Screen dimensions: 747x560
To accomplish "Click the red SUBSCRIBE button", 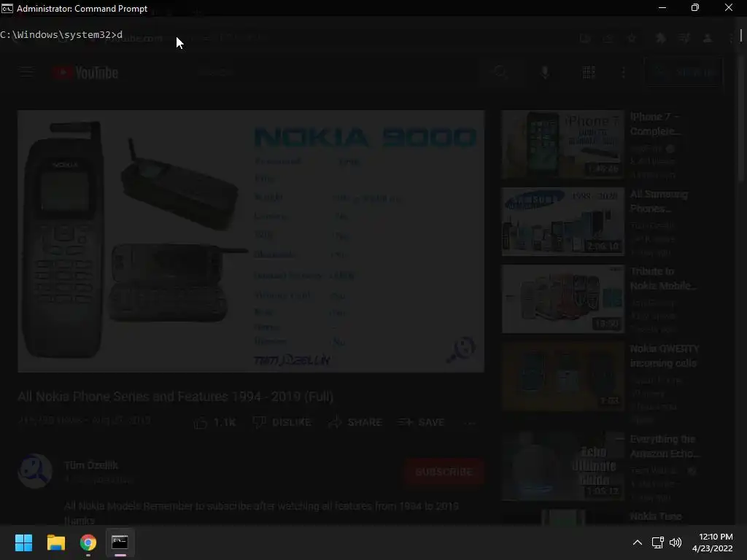I will click(444, 472).
